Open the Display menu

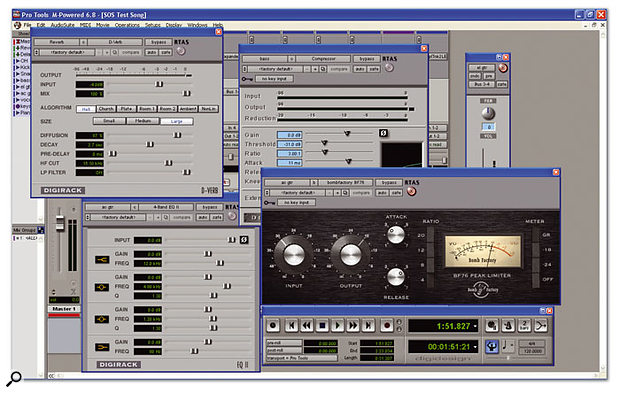[174, 25]
